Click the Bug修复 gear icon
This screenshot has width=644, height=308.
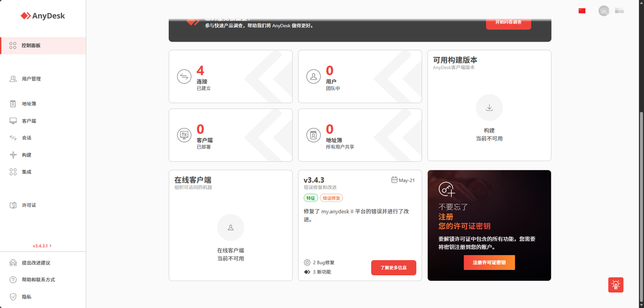click(x=307, y=263)
